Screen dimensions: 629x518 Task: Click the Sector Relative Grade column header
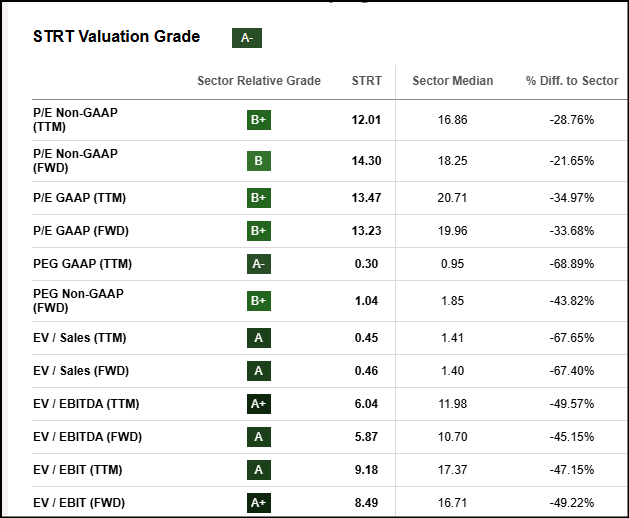tap(259, 81)
